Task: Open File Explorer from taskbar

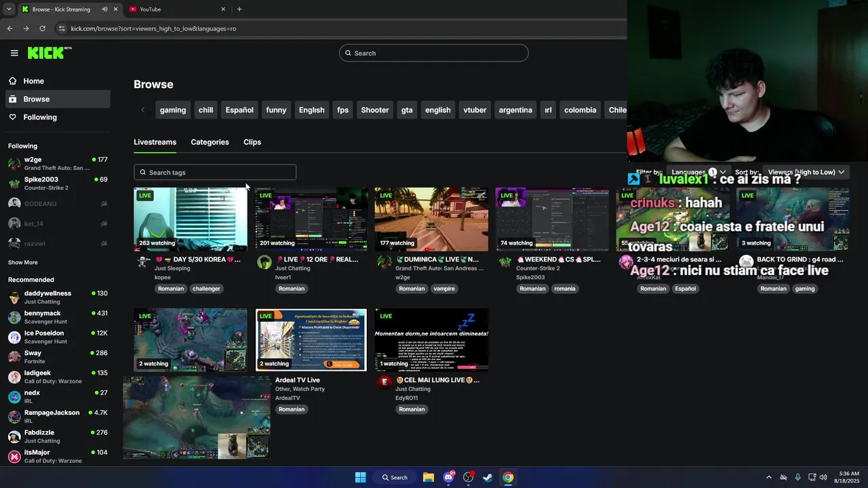Action: click(429, 477)
